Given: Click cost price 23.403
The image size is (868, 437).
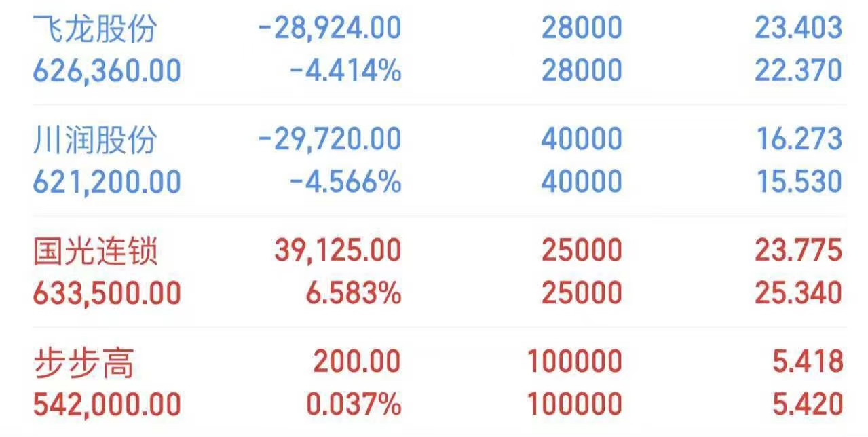Looking at the screenshot, I should pyautogui.click(x=798, y=28).
